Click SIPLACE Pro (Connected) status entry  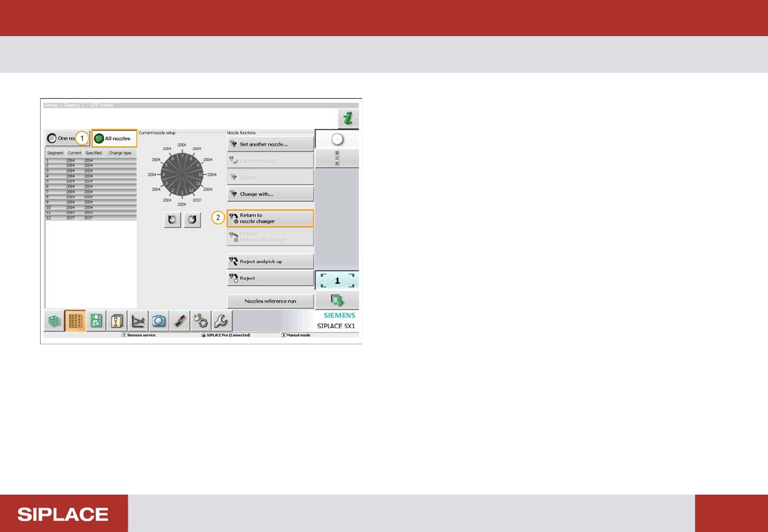click(226, 335)
